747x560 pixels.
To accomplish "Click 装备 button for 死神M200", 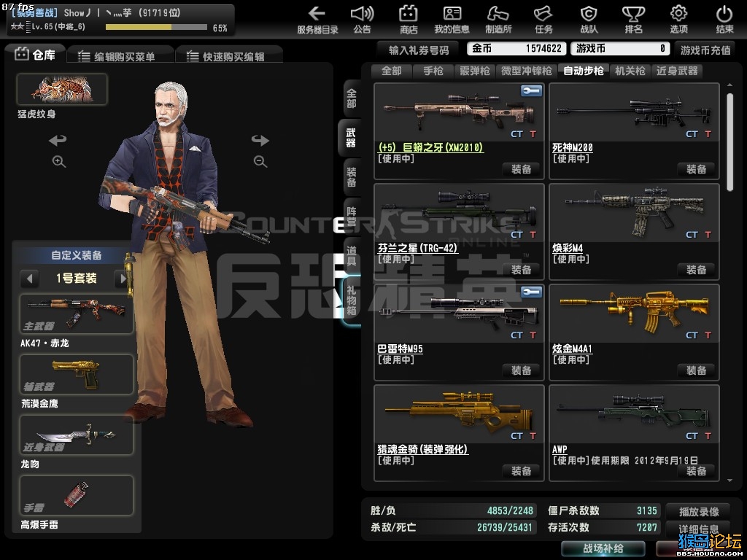I will pos(696,169).
